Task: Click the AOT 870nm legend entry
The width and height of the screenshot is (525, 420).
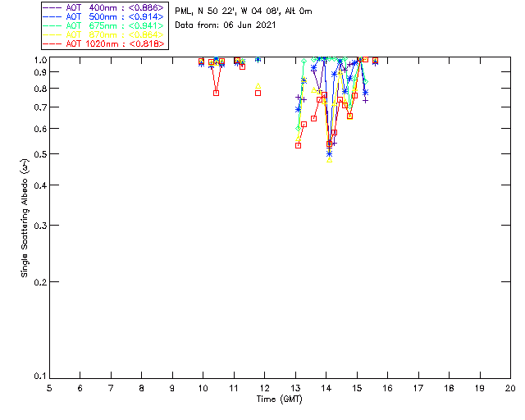Action: 104,34
